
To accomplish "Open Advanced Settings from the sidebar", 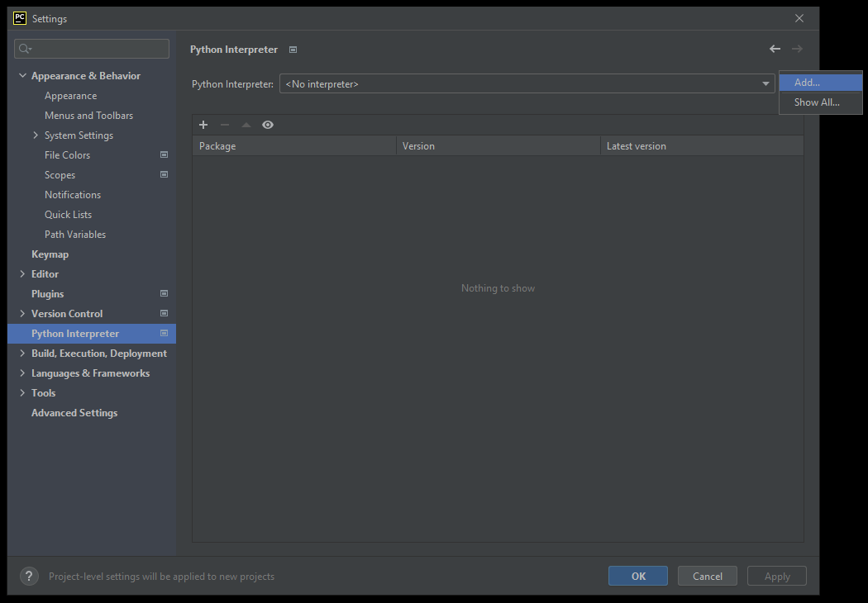I will point(74,412).
